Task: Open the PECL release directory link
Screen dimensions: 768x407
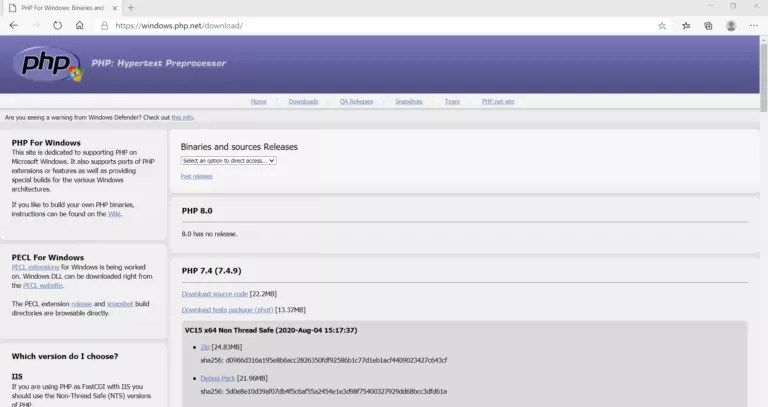Action: (x=82, y=304)
